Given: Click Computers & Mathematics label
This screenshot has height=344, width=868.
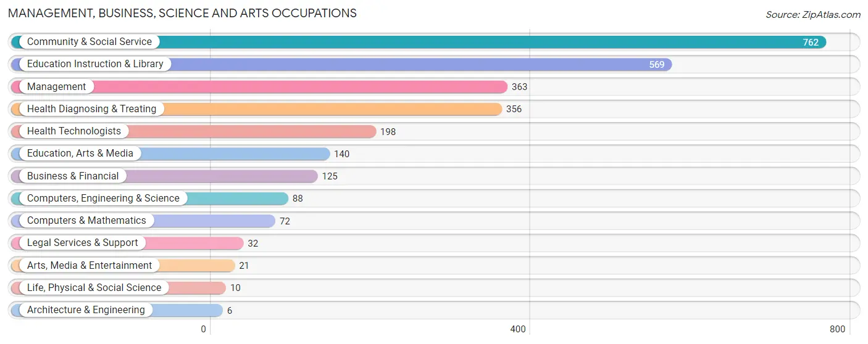Looking at the screenshot, I should 86,221.
